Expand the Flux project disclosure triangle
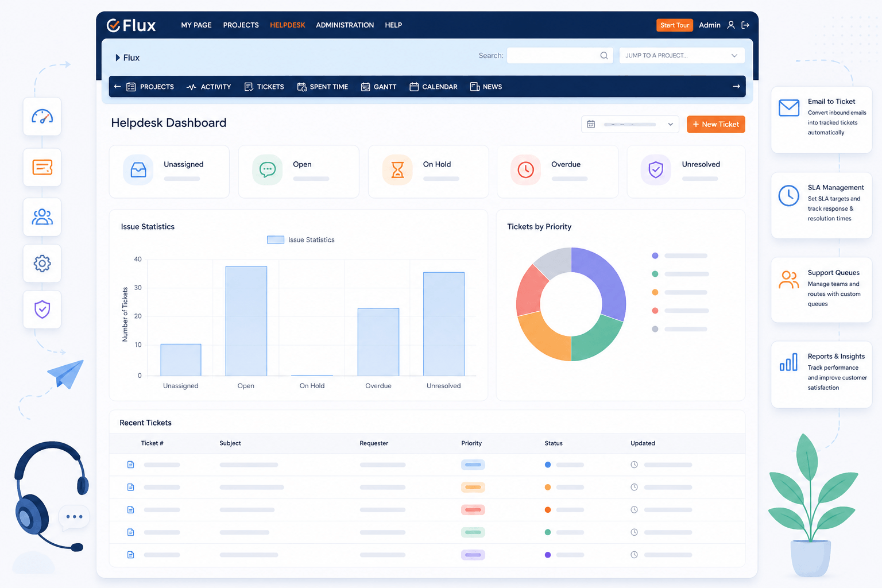Image resolution: width=882 pixels, height=588 pixels. pyautogui.click(x=118, y=57)
